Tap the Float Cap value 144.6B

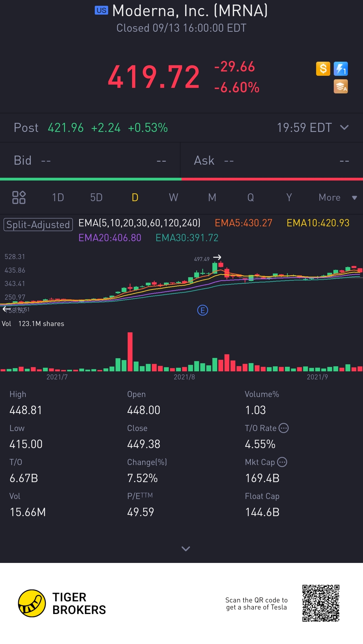coord(262,512)
